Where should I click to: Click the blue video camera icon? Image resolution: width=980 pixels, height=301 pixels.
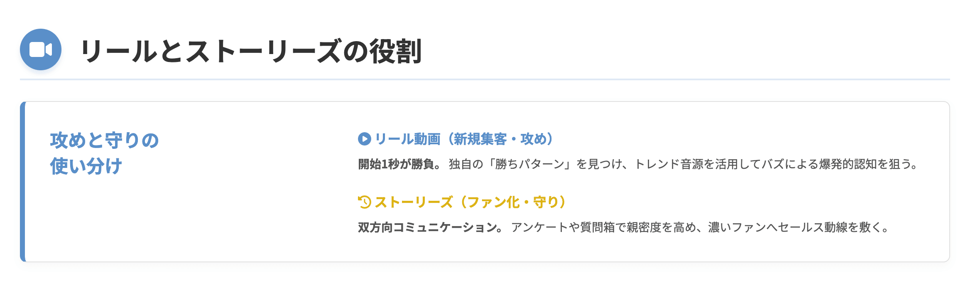pos(41,49)
